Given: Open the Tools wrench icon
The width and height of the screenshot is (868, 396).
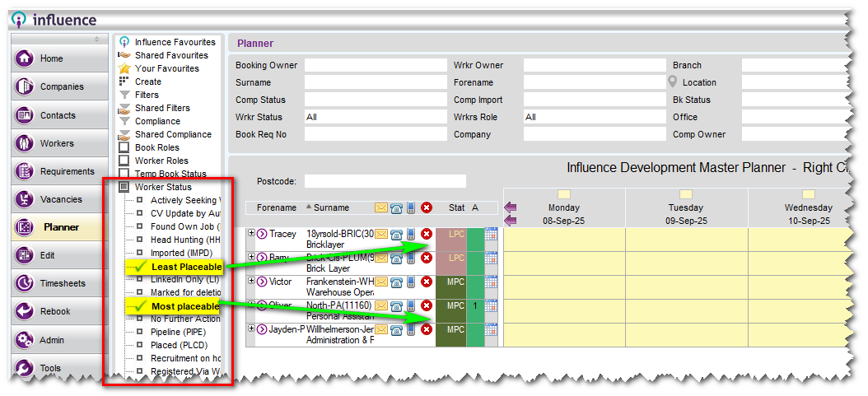Looking at the screenshot, I should (25, 367).
